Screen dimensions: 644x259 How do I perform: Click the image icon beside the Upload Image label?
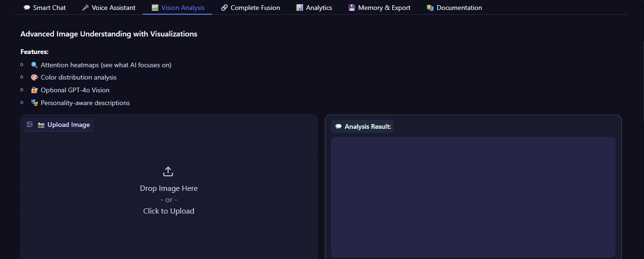click(30, 125)
